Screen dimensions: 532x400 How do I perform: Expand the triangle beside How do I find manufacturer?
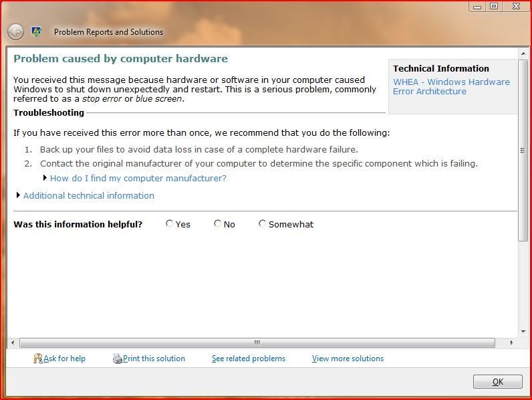click(x=45, y=177)
